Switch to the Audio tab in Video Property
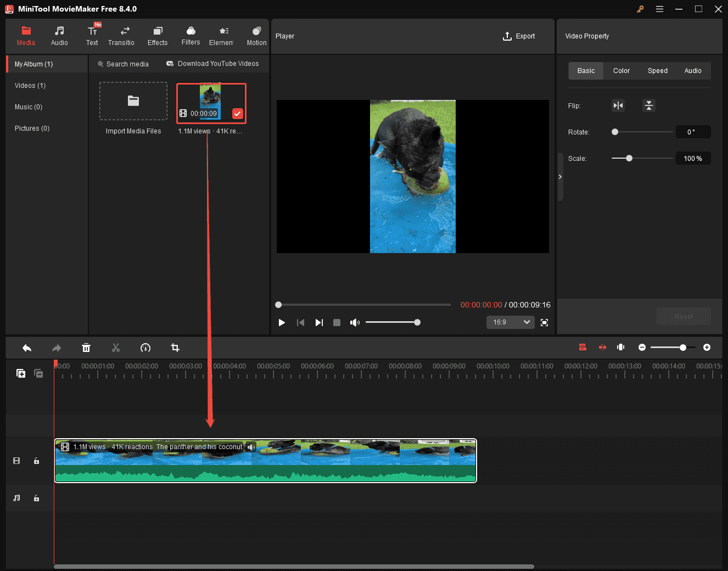This screenshot has height=571, width=728. tap(693, 70)
